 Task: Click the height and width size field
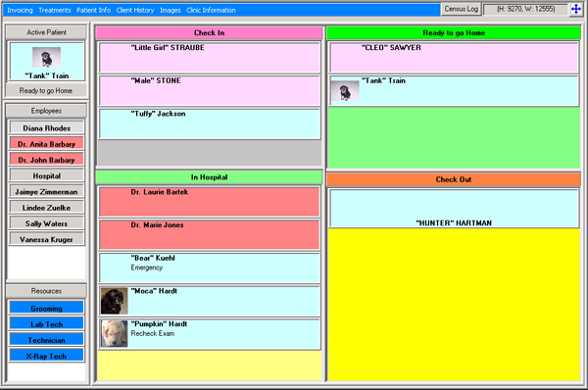(x=525, y=9)
